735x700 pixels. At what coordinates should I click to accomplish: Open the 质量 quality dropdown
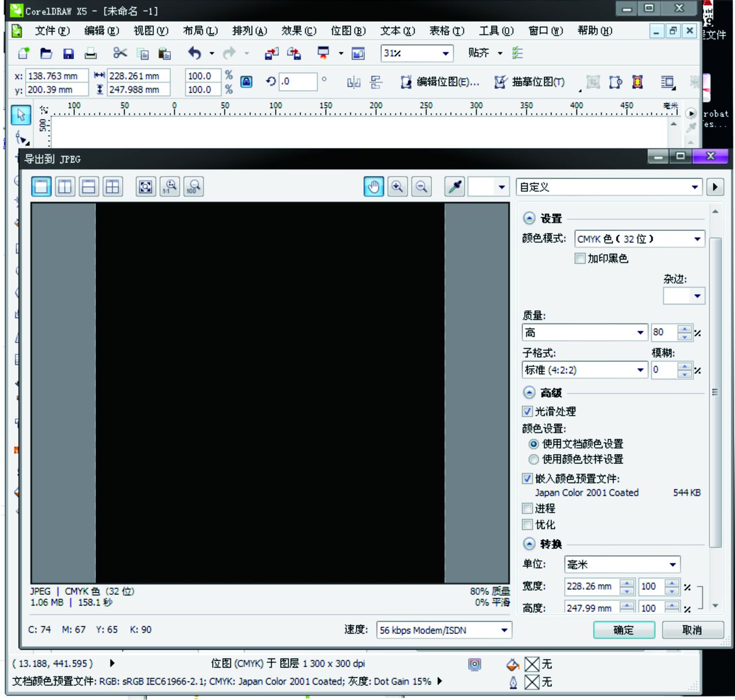click(585, 332)
